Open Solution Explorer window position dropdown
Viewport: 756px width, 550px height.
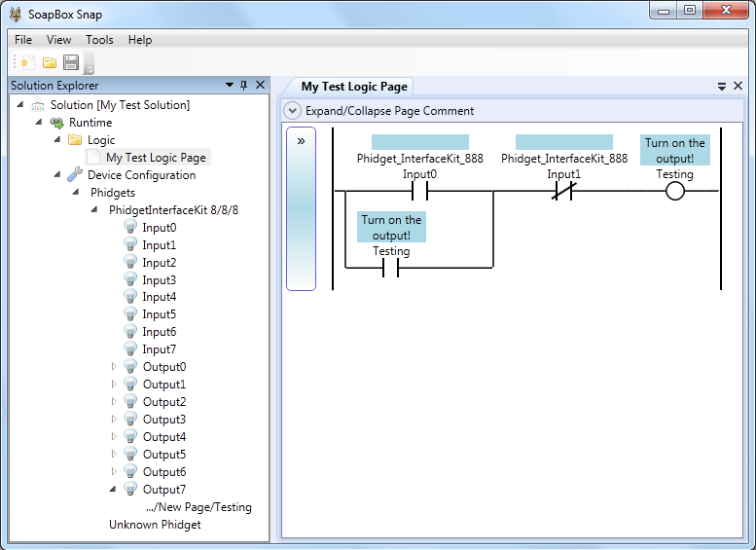coord(230,85)
